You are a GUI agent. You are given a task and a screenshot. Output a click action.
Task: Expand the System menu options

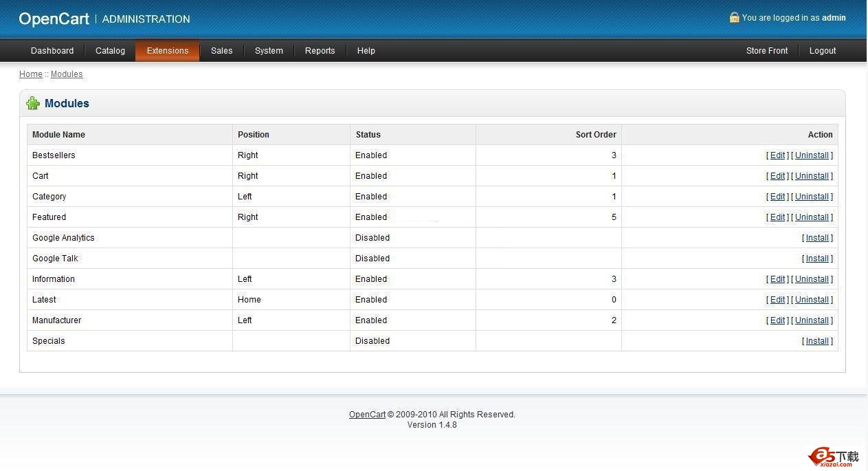(269, 50)
